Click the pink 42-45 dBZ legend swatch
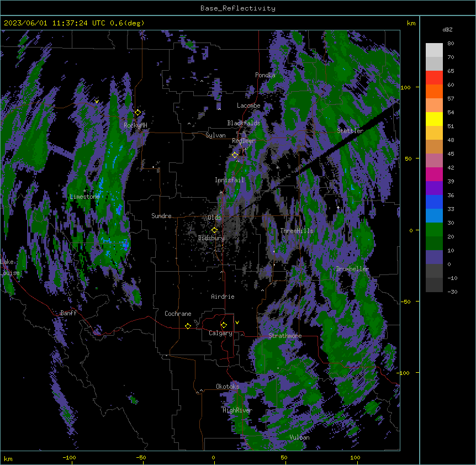 click(434, 161)
